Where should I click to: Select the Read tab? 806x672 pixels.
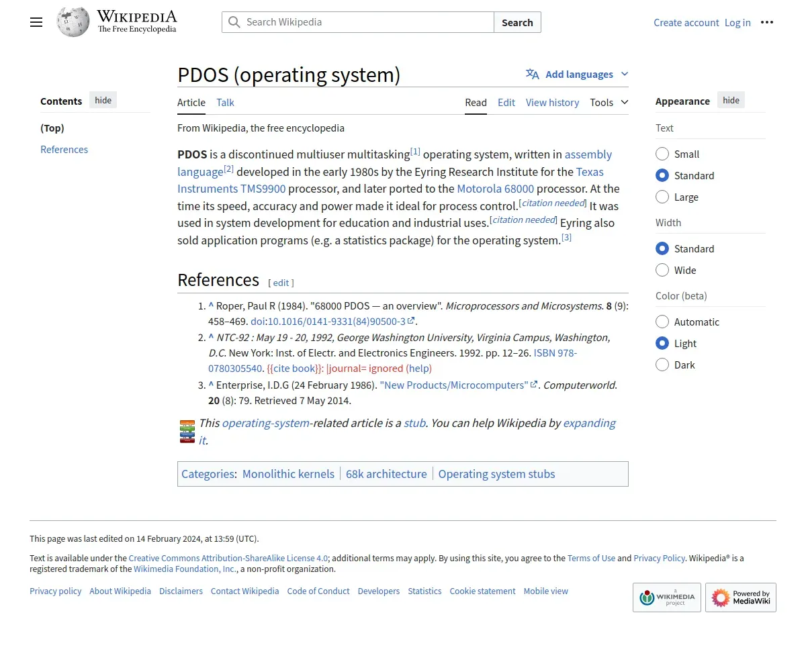pyautogui.click(x=476, y=102)
